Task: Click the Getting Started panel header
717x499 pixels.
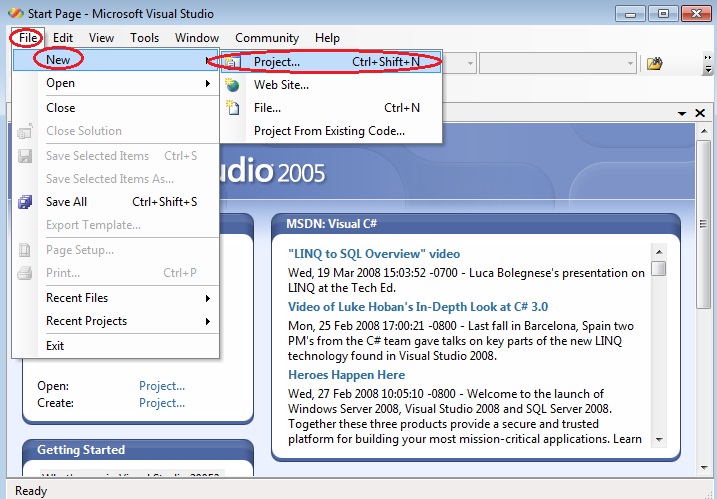Action: (138, 450)
